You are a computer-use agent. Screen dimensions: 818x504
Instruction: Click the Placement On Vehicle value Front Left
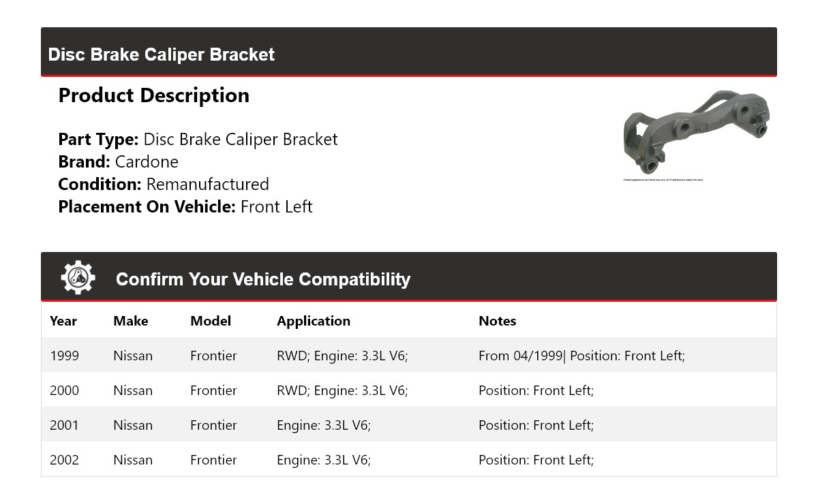(276, 207)
